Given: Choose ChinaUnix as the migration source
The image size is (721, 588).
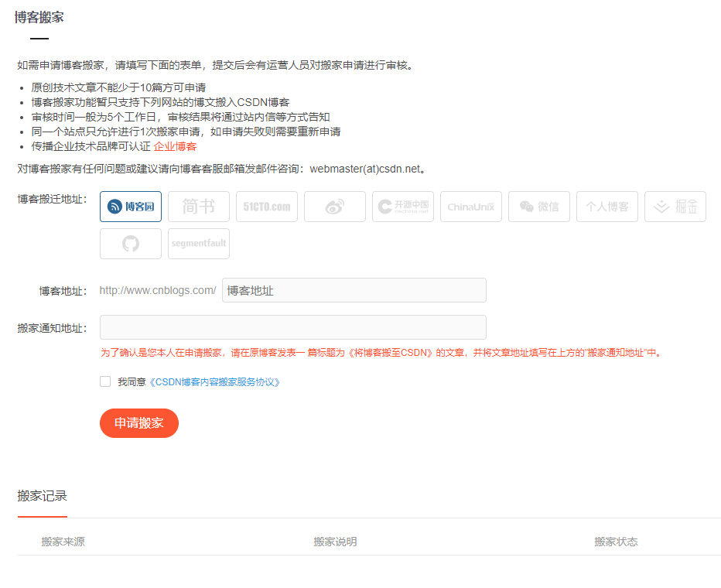Looking at the screenshot, I should point(470,206).
